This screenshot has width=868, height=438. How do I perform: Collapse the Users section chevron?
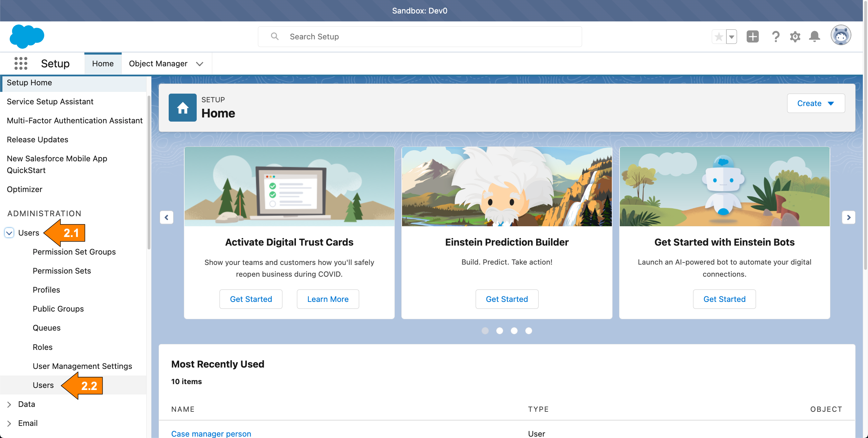coord(9,233)
